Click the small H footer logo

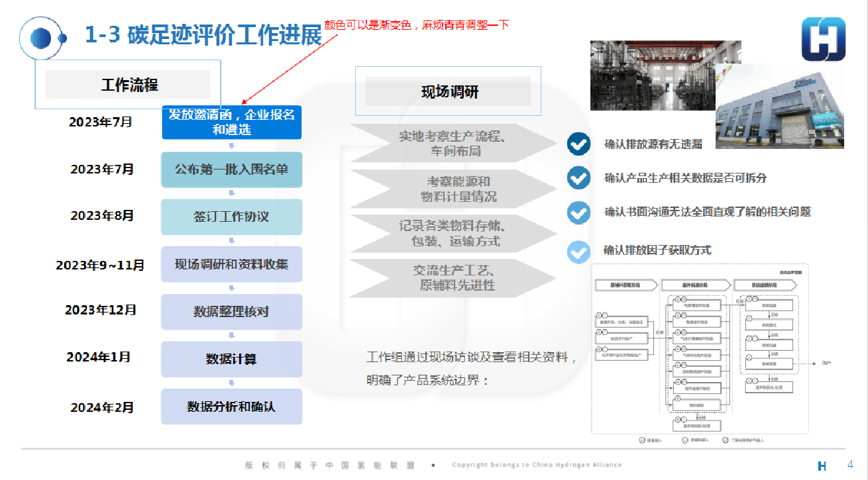coord(822,466)
